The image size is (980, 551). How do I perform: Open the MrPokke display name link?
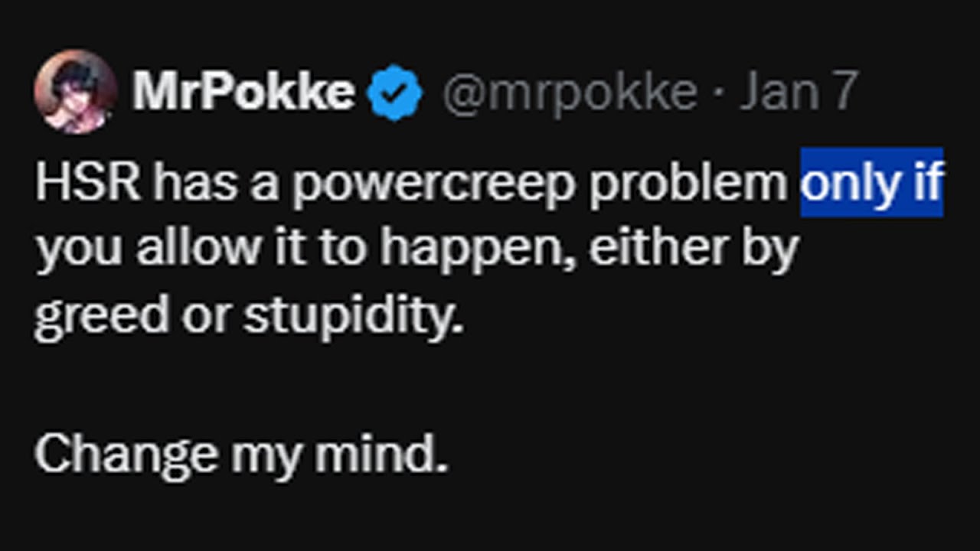coord(244,92)
